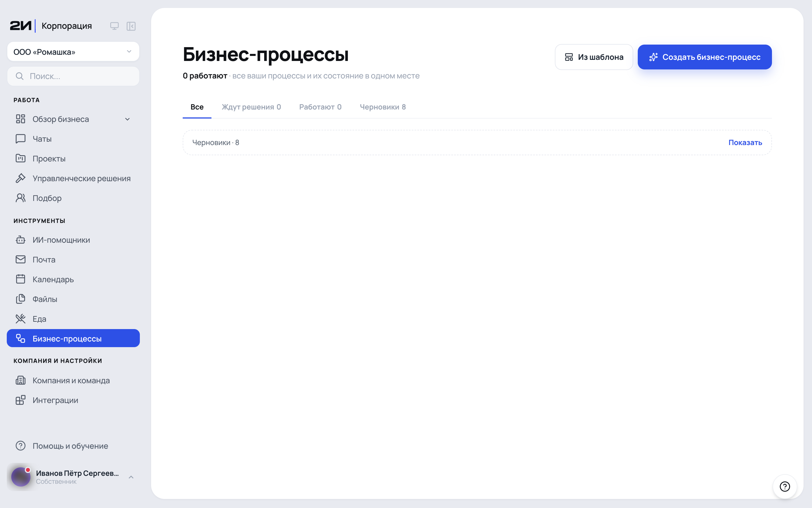Click the Обзор бизнеса dashboard icon
812x508 pixels.
click(21, 119)
